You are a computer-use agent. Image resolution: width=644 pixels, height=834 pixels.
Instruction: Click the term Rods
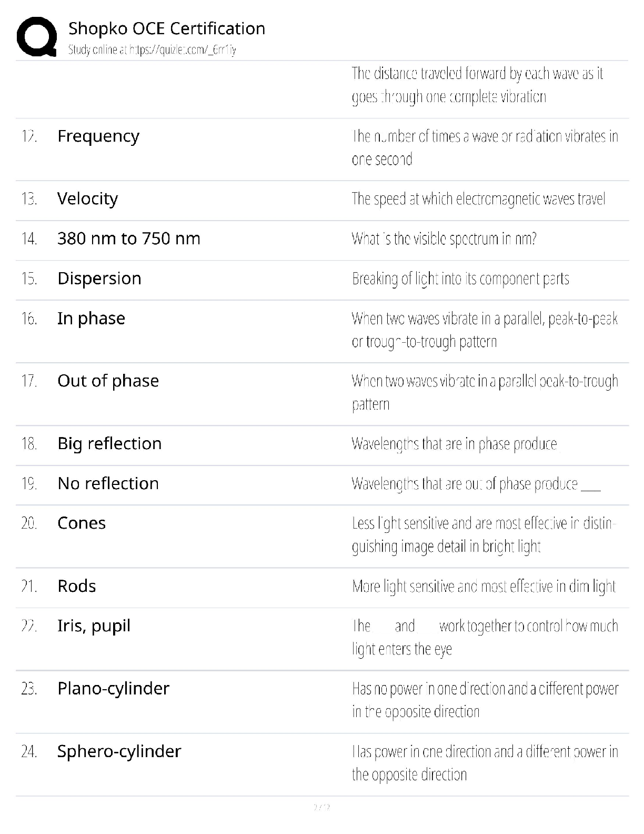tap(77, 587)
